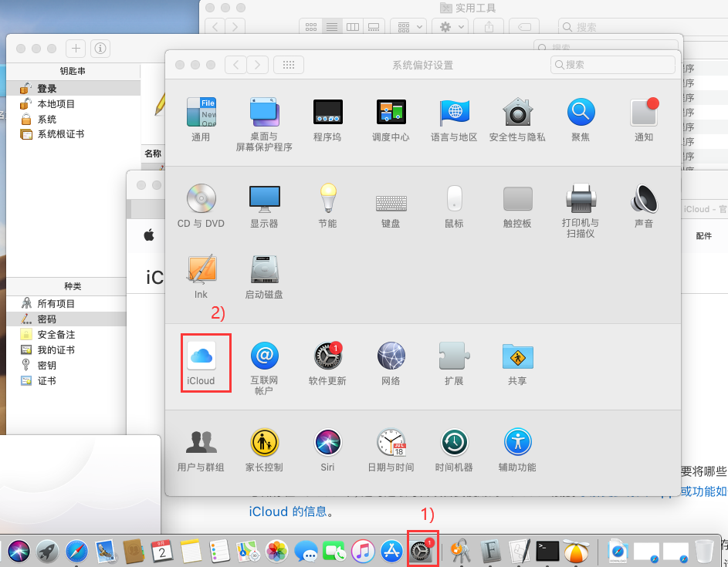This screenshot has height=567, width=728.
Task: Open 软件更新 (Software Update) preferences
Action: 327,364
